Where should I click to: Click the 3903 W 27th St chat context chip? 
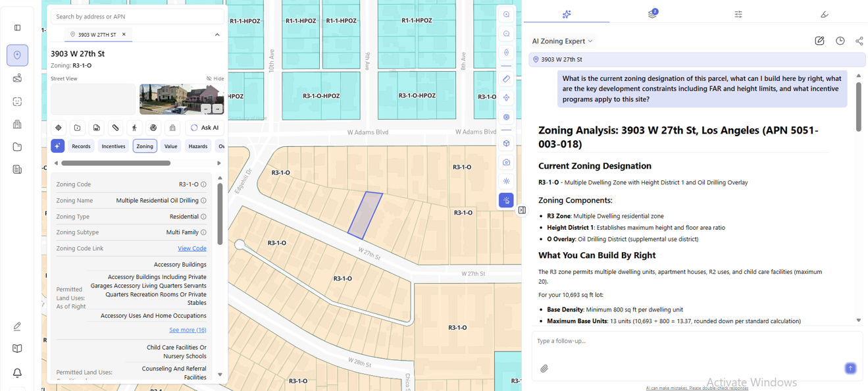pos(698,59)
